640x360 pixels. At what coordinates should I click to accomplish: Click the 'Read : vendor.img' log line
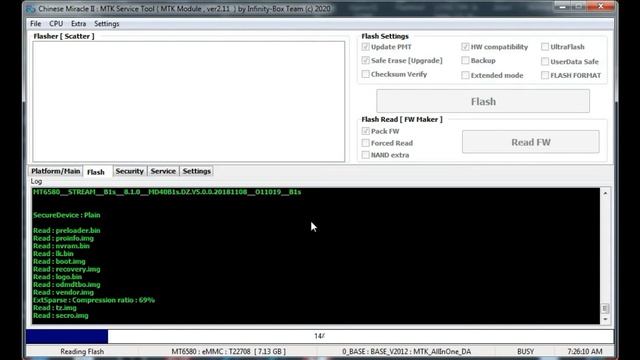63,293
